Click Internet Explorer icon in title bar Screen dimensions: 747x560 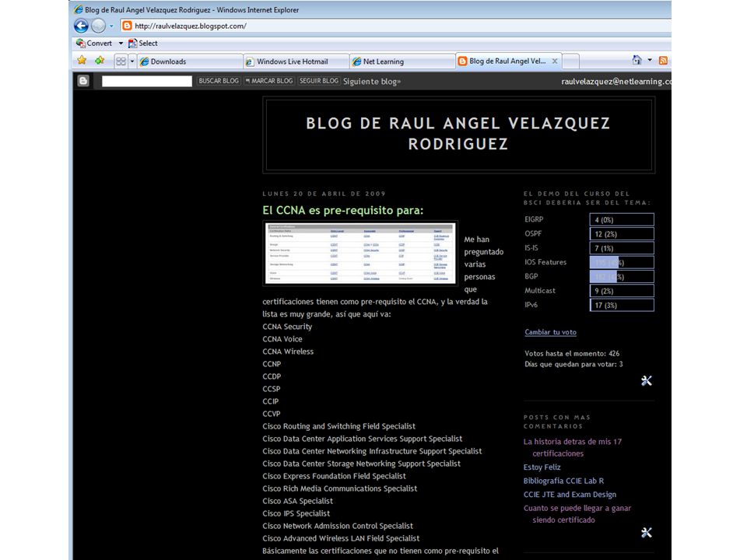point(78,9)
